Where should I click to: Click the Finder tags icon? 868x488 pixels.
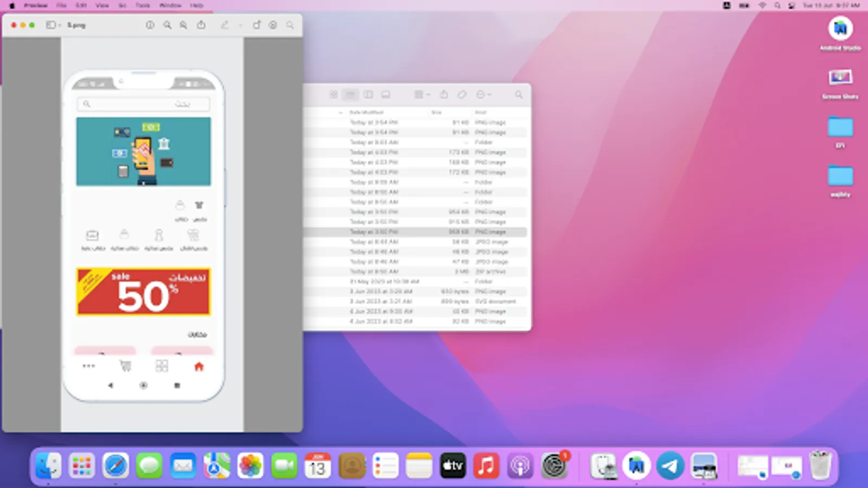point(462,94)
